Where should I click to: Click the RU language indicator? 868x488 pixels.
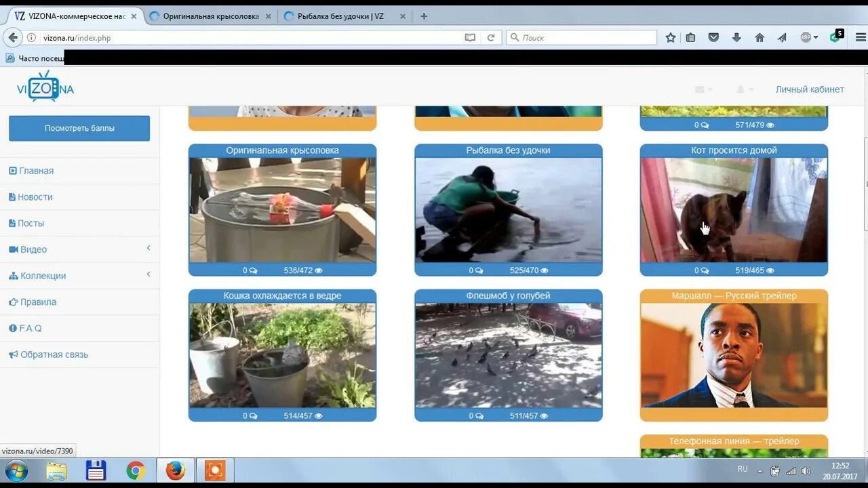[x=743, y=469]
